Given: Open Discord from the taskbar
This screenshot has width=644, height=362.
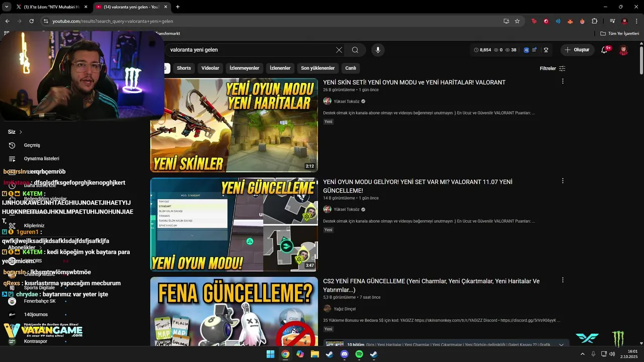Looking at the screenshot, I should coord(344,354).
